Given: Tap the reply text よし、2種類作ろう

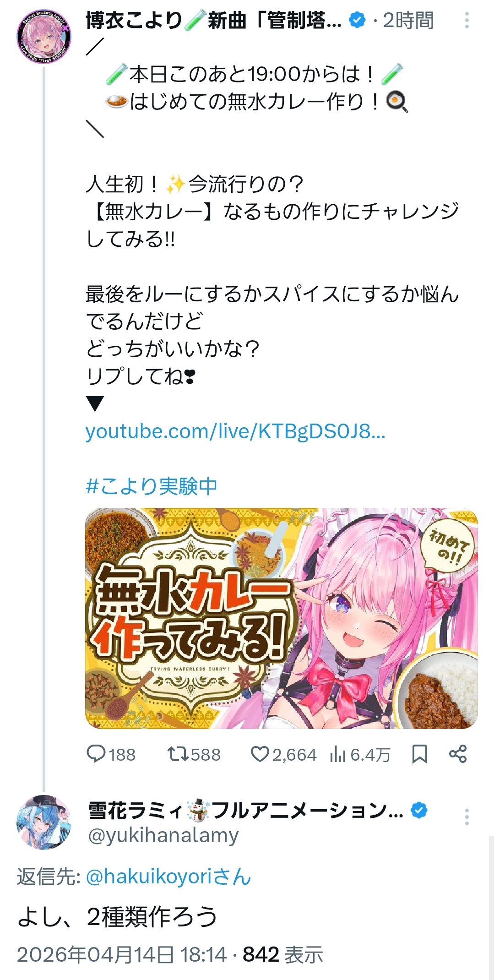Looking at the screenshot, I should coord(117,916).
